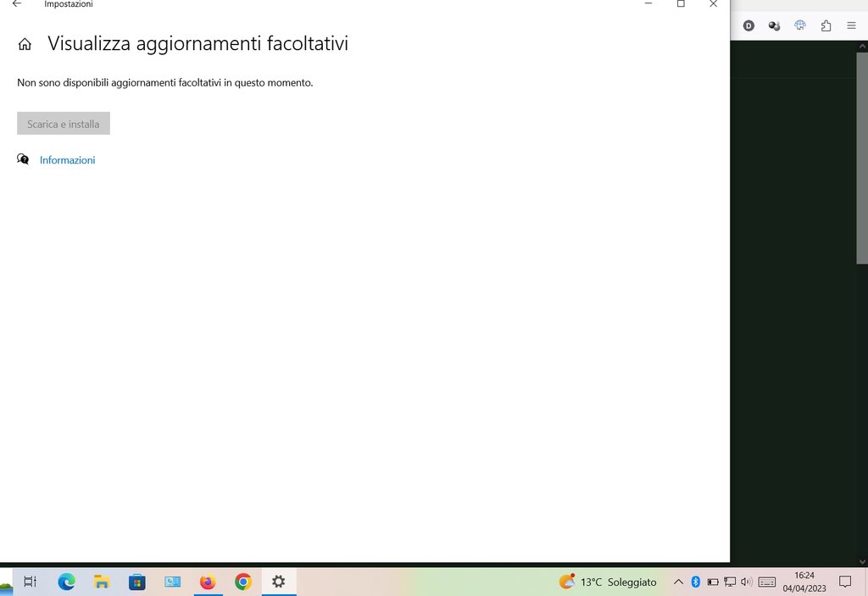The image size is (868, 596).
Task: Open the Settings home icon
Action: coord(25,44)
